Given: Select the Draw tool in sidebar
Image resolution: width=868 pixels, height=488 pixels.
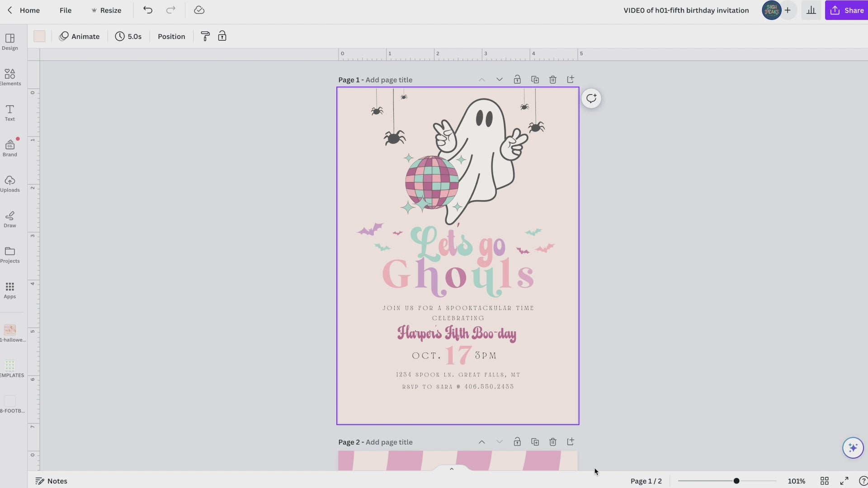Looking at the screenshot, I should tap(10, 219).
